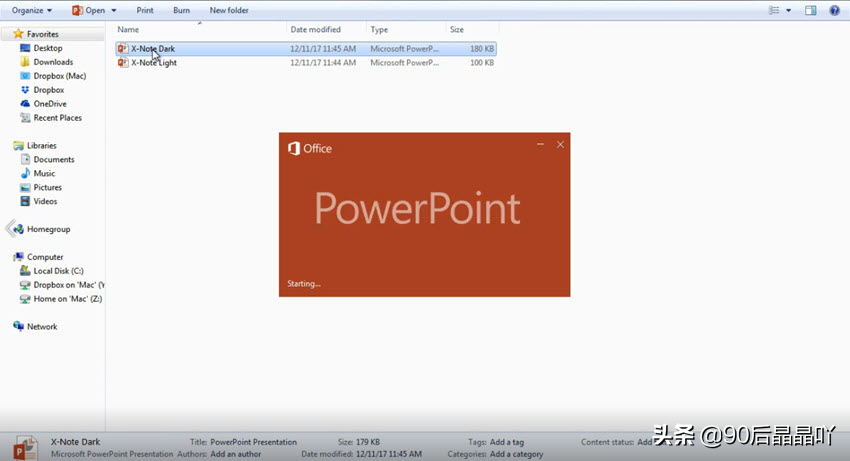Click the PowerPoint file thumbnail in details pane

[x=25, y=449]
